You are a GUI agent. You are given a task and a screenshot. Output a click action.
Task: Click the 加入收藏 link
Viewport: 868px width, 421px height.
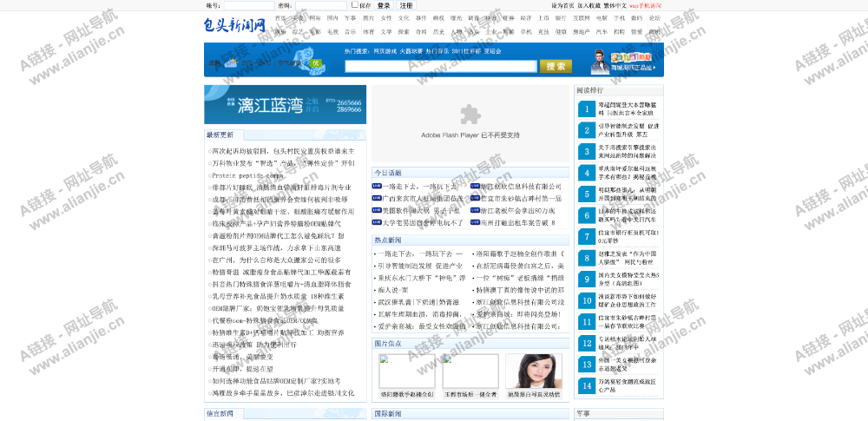point(589,5)
